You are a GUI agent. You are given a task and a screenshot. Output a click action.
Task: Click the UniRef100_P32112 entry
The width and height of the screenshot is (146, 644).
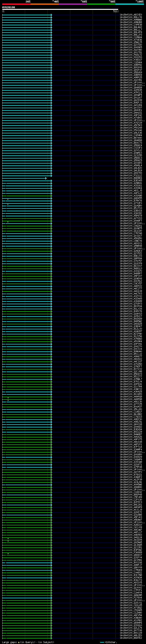pos(131,176)
